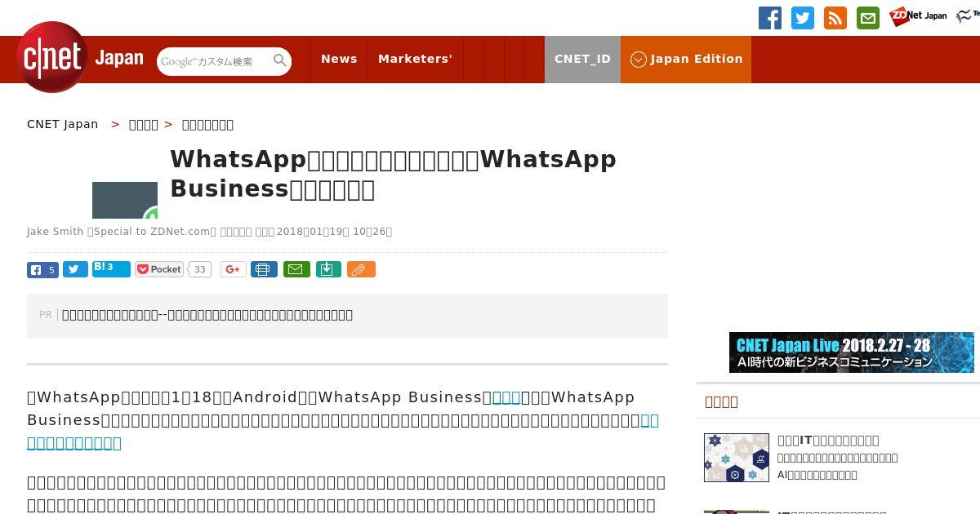Viewport: 980px width, 514px height.
Task: Open the Marketers' menu
Action: pos(415,59)
